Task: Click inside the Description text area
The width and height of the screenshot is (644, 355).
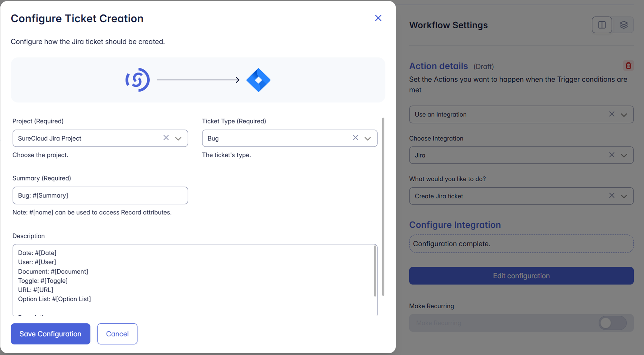Action: [193, 280]
